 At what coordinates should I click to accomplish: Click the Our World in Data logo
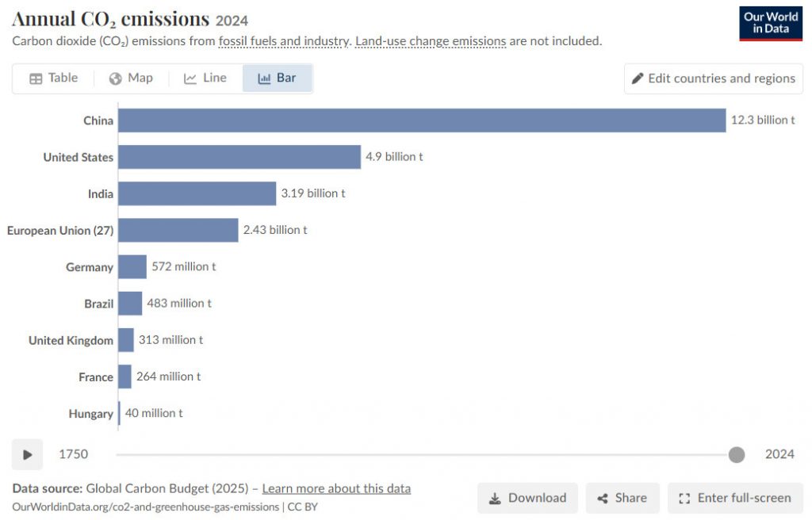771,24
